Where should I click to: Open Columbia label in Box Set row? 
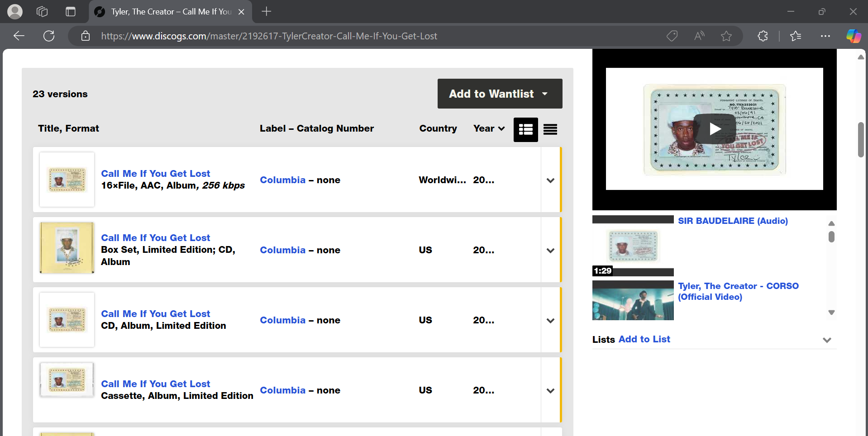coord(282,250)
